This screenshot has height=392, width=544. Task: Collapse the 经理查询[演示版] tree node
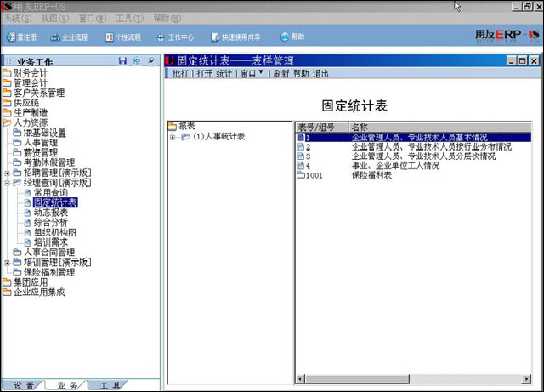click(7, 183)
